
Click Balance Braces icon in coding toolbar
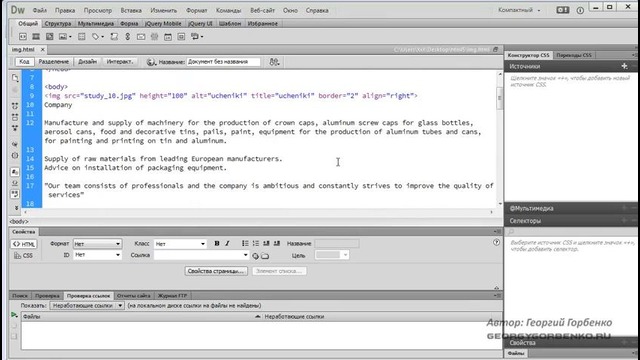[15, 156]
